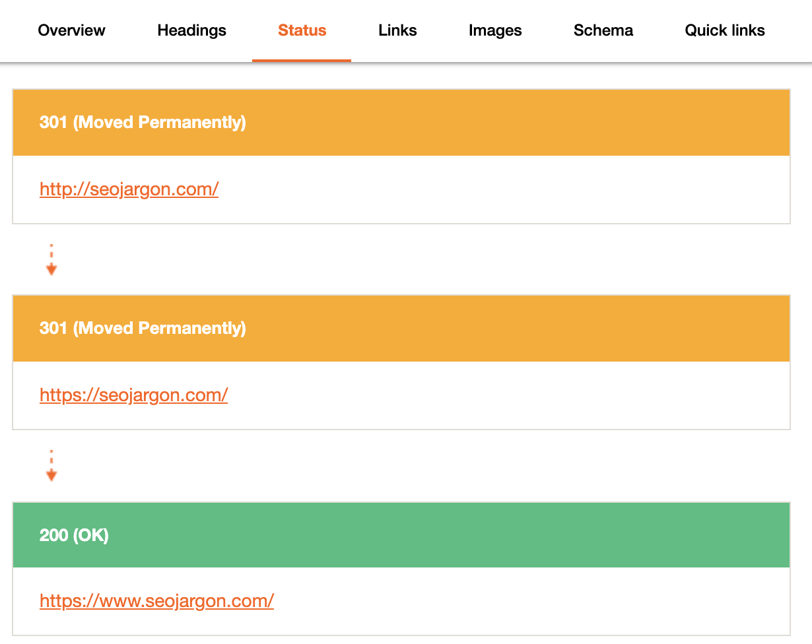Follow the https://www.seojargon.com/ link

tap(157, 601)
